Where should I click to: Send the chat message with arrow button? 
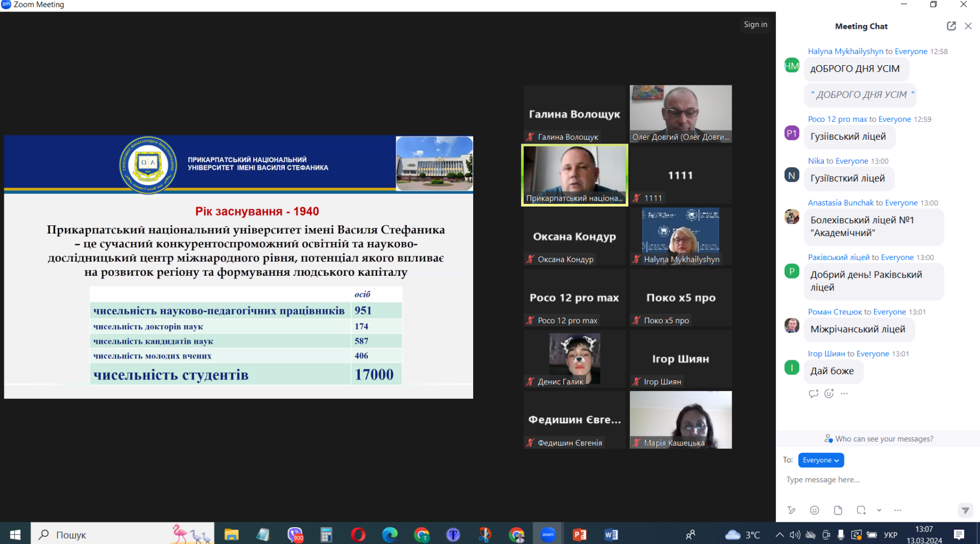tap(965, 510)
